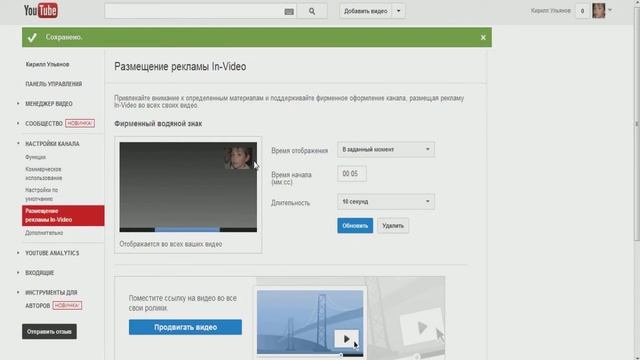Screen dimensions: 640x360
Task: Click the notifications counter showing 0
Action: (582, 11)
